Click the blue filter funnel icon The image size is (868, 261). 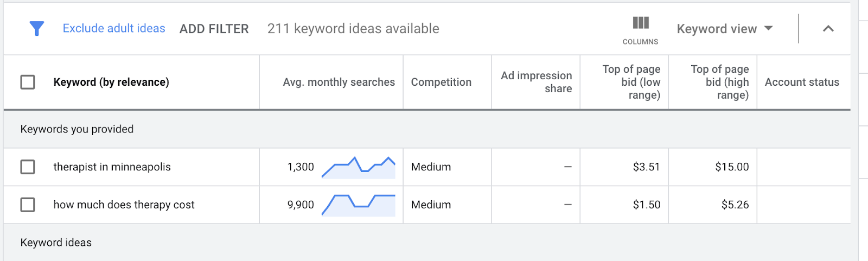(x=36, y=28)
